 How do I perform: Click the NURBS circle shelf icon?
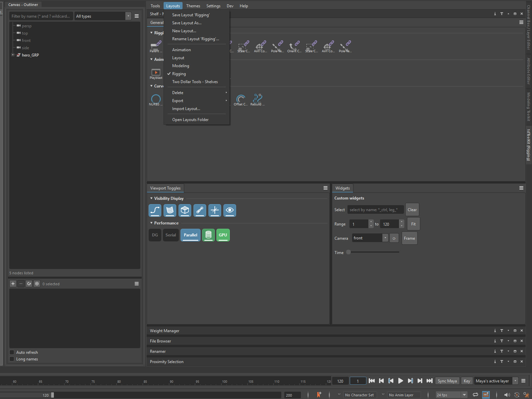click(x=156, y=99)
